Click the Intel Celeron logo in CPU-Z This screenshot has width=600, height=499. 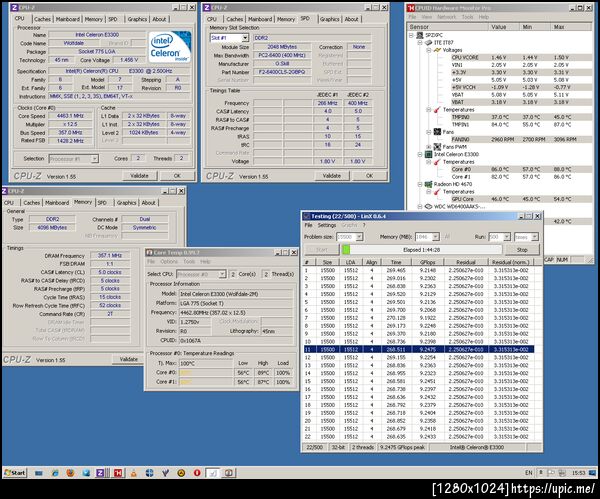(170, 47)
